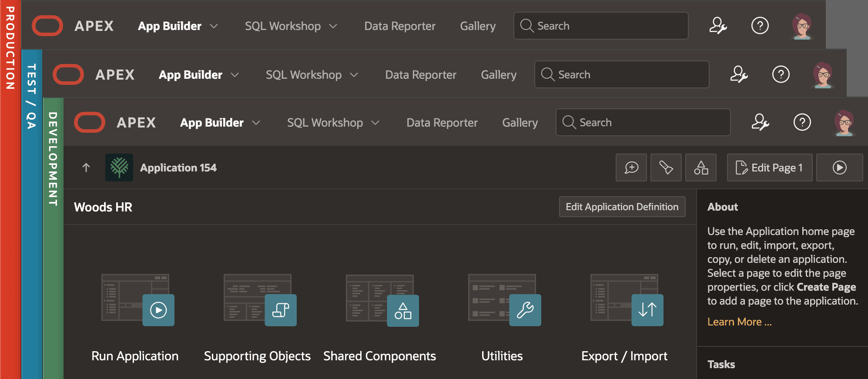Open the Shared Components tile

380,318
